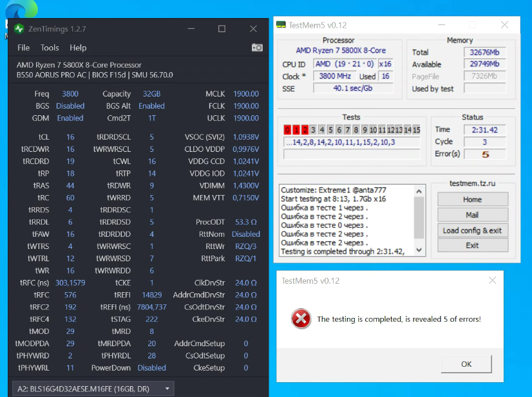Click the Capacity value 32GB
Image resolution: width=532 pixels, height=397 pixels.
coord(151,94)
